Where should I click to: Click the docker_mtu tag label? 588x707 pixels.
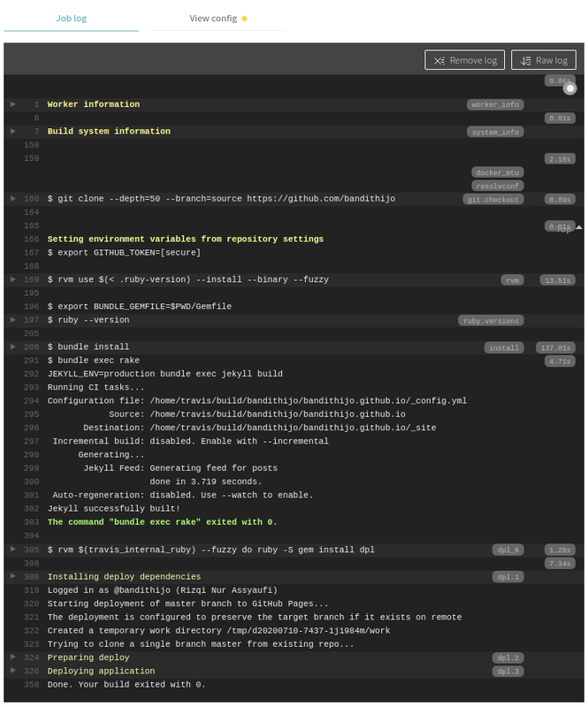coord(498,172)
